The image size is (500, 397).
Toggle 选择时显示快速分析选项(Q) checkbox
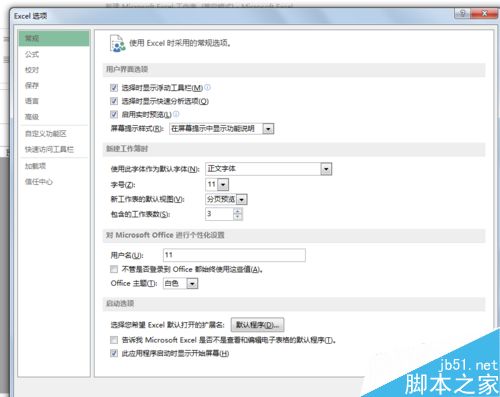[114, 101]
